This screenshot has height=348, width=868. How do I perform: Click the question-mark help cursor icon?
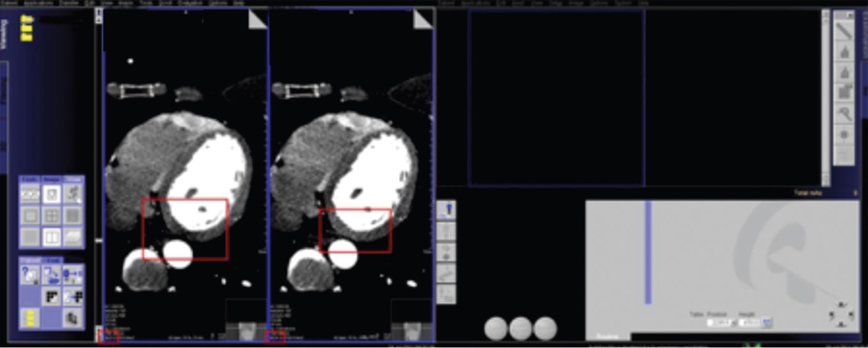click(29, 275)
